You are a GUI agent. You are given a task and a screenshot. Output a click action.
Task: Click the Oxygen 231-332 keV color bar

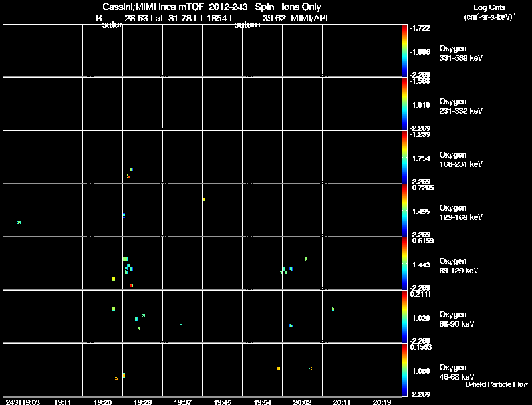click(x=404, y=104)
